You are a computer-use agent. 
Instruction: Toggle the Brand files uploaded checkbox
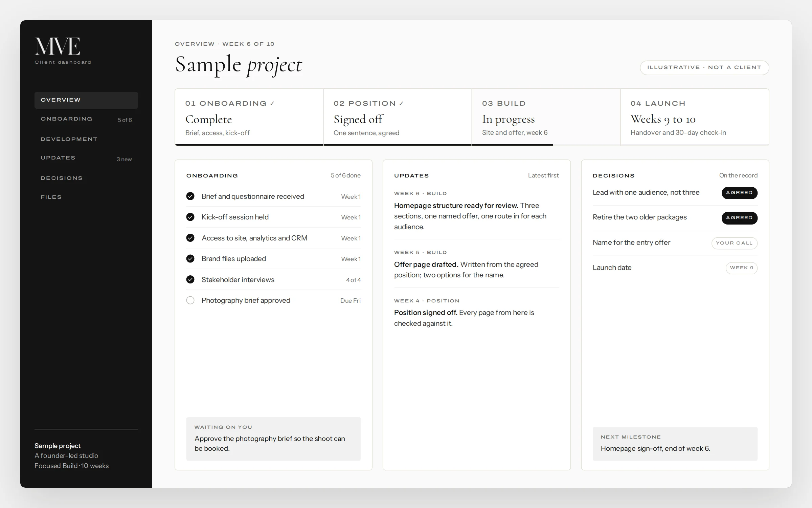(x=190, y=259)
